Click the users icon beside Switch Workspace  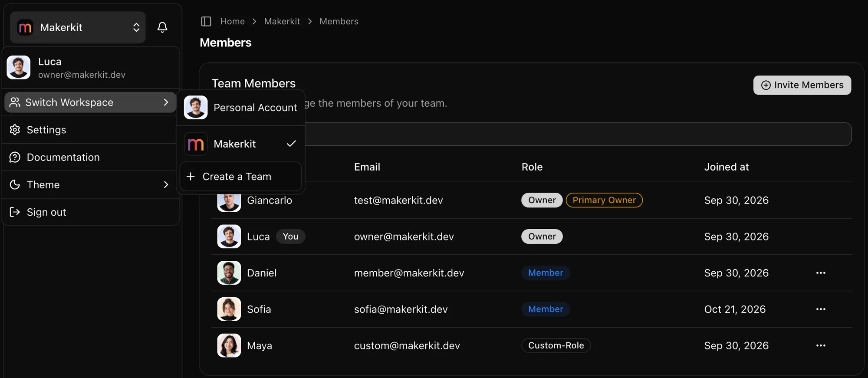[15, 102]
